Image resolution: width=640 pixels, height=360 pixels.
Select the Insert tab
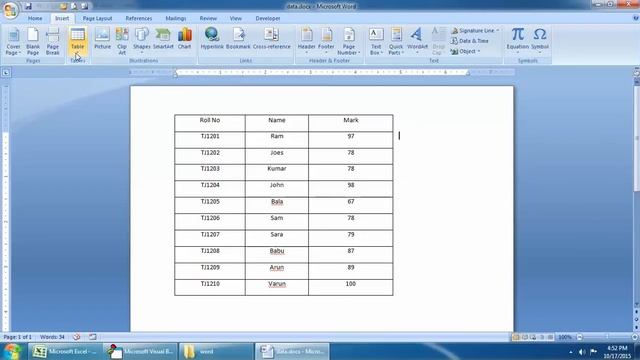coord(62,18)
